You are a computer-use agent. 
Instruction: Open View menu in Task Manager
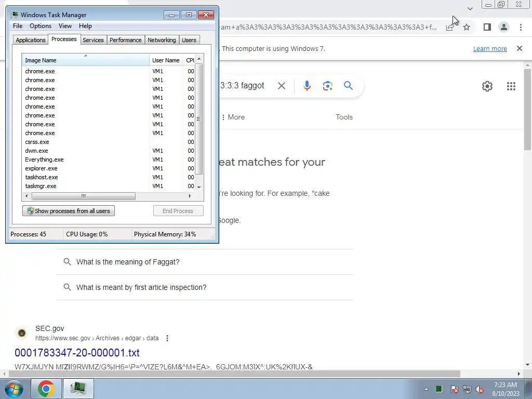pos(65,26)
